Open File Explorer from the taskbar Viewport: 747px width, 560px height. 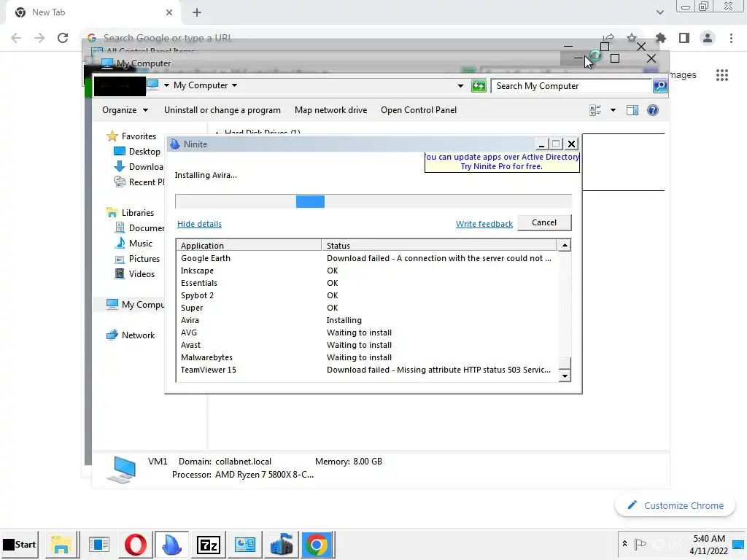pos(61,545)
